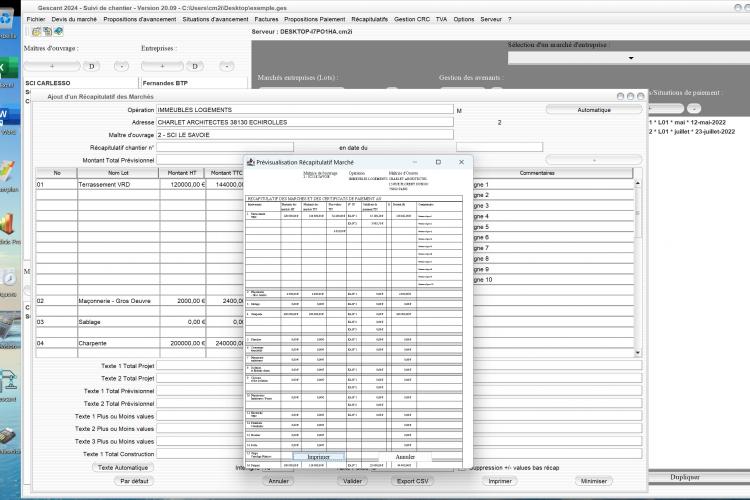Open the Sélection d'un marché d'entreprise dropdown
The image size is (750, 500).
coord(630,58)
